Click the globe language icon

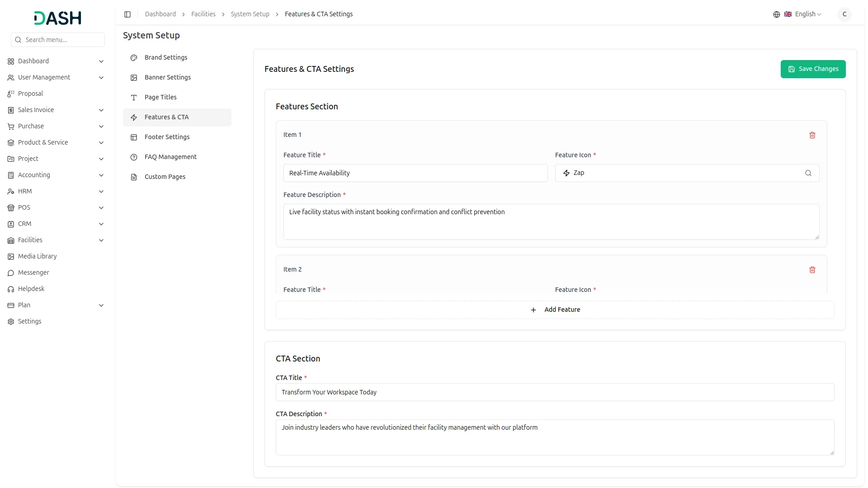[776, 14]
